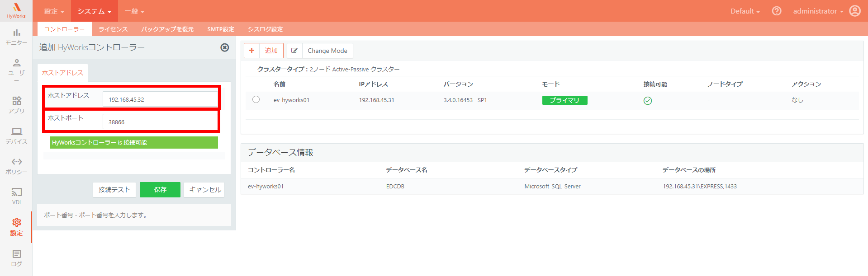Click the 接続可能 column header
Viewport: 868px width, 276px height.
(655, 84)
